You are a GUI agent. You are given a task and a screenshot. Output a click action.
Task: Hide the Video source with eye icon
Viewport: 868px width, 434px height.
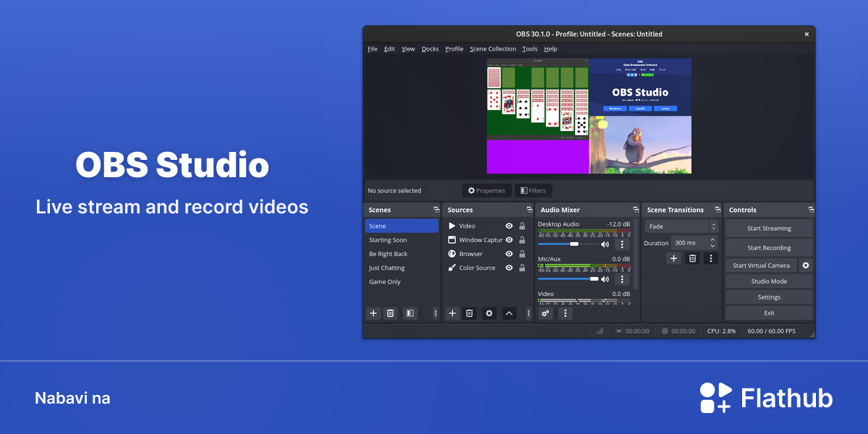point(509,226)
